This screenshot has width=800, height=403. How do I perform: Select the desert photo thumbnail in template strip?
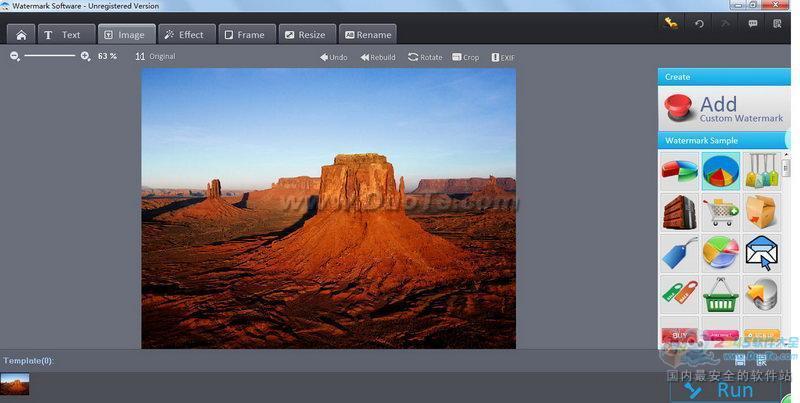(15, 384)
